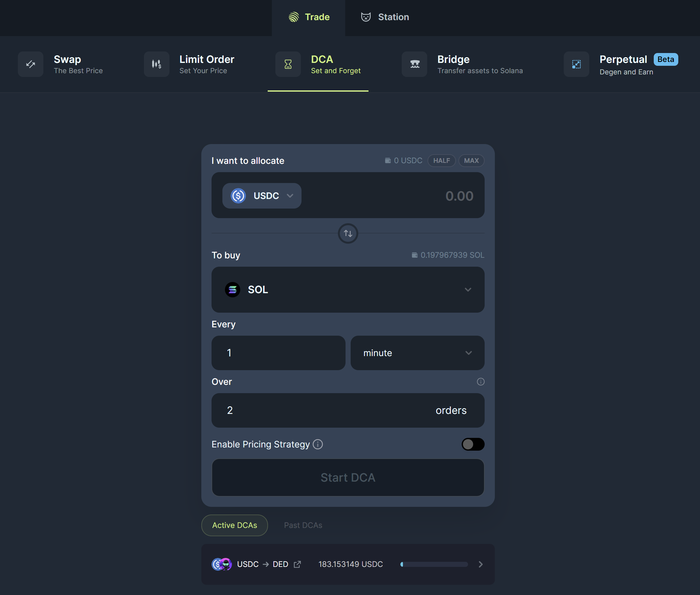The width and height of the screenshot is (700, 595).
Task: Expand the USDC token selector dropdown
Action: coord(261,195)
